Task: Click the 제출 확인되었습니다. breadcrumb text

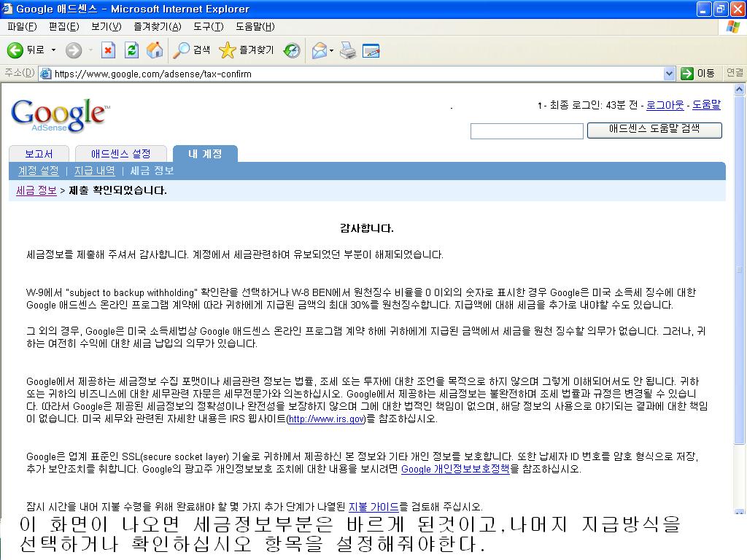Action: (x=117, y=190)
